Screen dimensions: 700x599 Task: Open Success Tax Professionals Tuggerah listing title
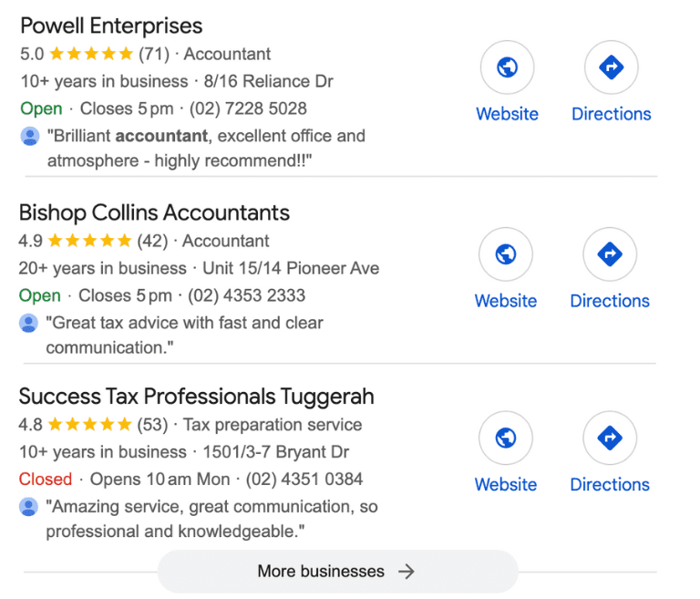(x=197, y=397)
